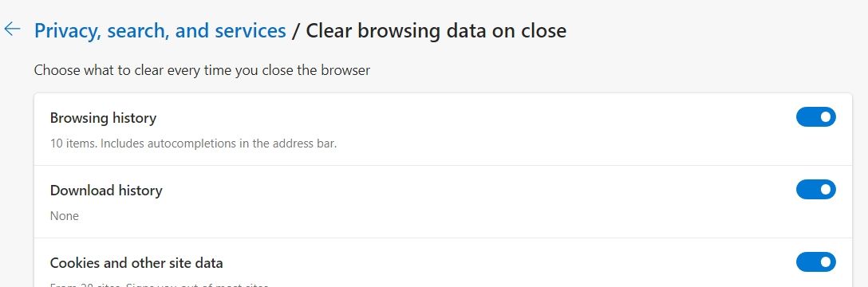Screen dimensions: 868x287
Task: Disable the Download history toggle
Action: pyautogui.click(x=815, y=189)
